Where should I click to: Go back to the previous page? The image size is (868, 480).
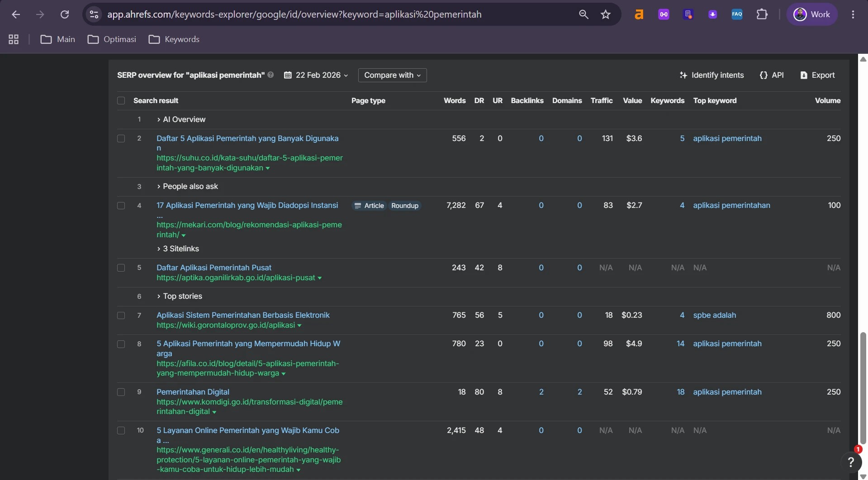tap(16, 14)
